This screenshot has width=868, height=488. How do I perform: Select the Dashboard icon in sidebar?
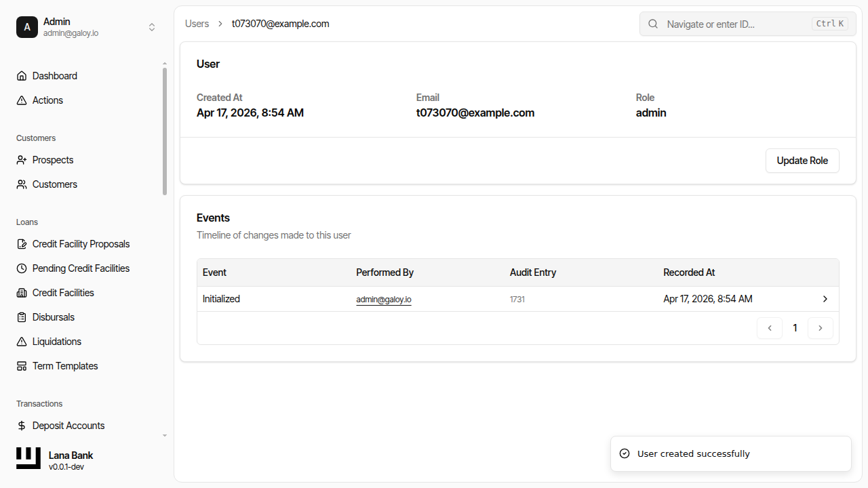pos(21,75)
